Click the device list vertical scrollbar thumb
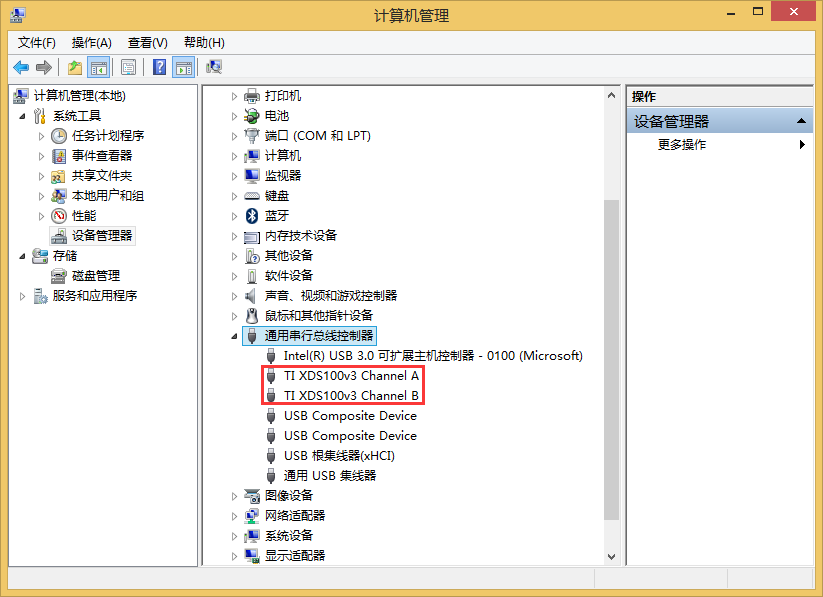Screen dimensions: 823x597 [x=611, y=360]
